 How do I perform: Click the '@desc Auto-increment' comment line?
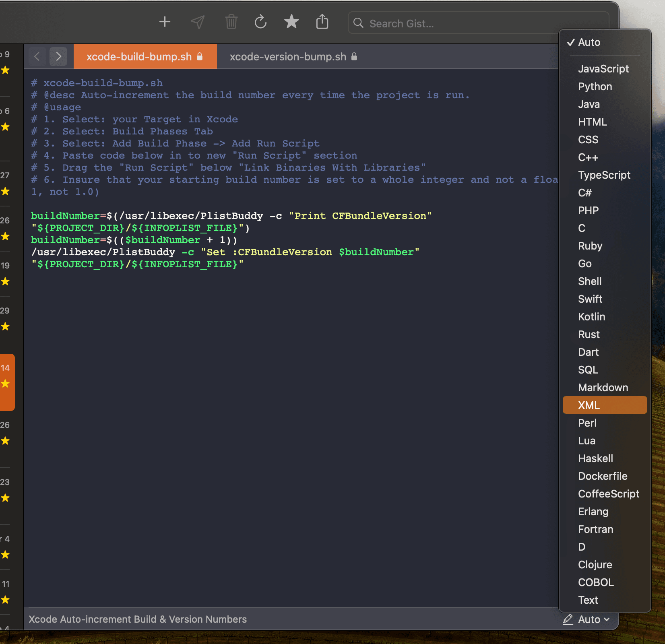[x=250, y=95]
